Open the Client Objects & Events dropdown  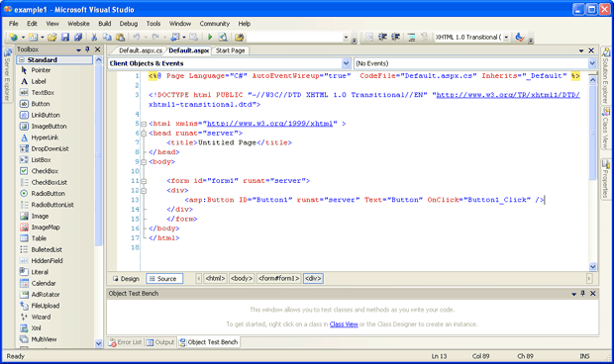pyautogui.click(x=346, y=63)
